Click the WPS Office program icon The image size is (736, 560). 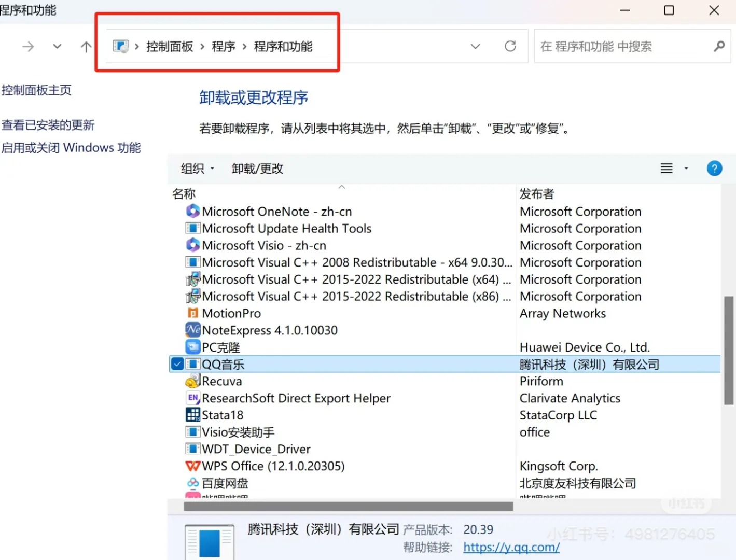click(192, 466)
